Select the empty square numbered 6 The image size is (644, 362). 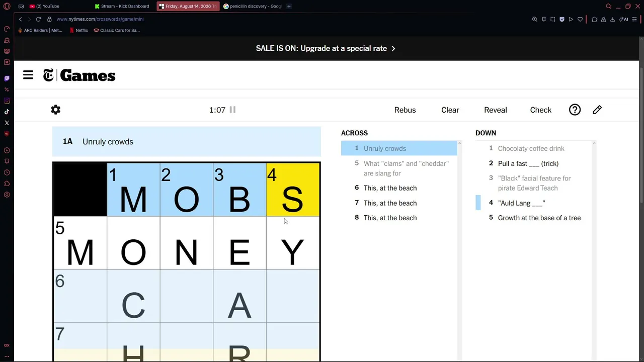(x=80, y=296)
